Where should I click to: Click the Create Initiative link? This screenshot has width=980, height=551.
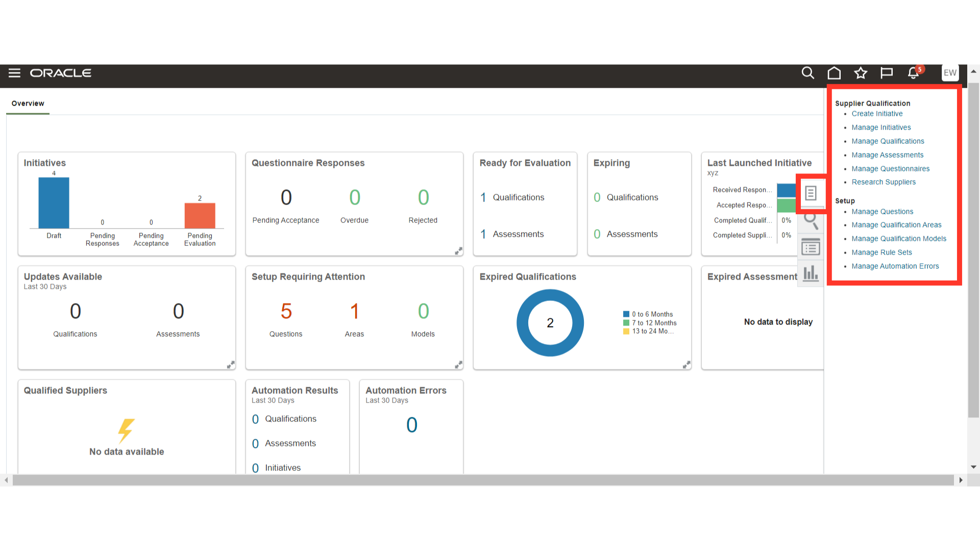coord(877,114)
